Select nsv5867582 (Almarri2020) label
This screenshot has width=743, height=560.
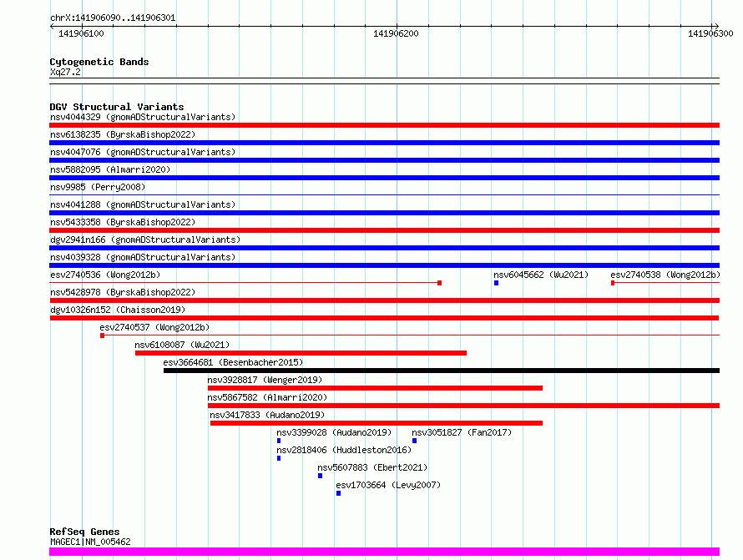click(x=267, y=397)
